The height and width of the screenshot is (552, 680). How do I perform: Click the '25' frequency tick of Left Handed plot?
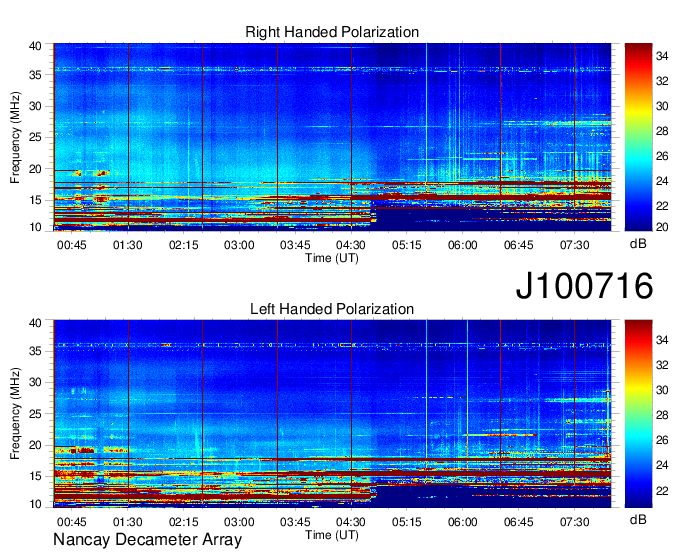(35, 414)
